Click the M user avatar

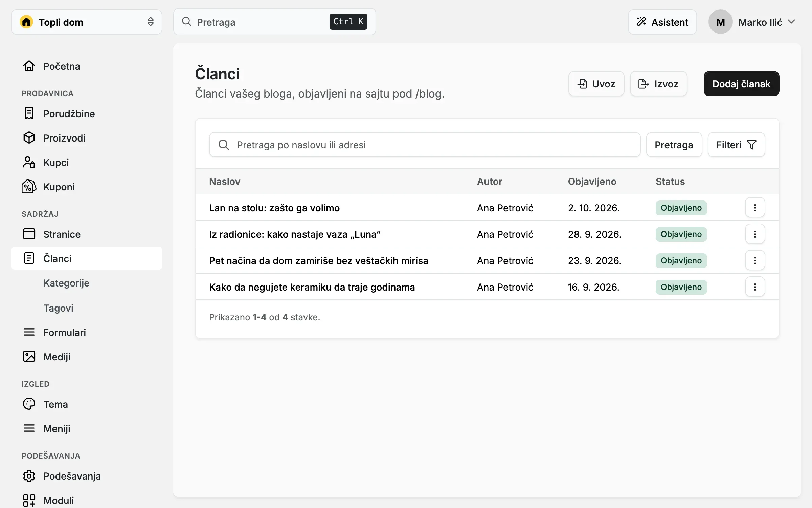point(721,22)
